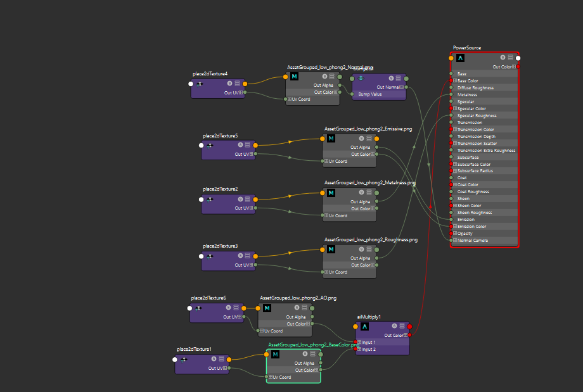Screen dimensions: 583x392
Task: Expand Base Color attribute on PowerSource
Action: pos(454,81)
